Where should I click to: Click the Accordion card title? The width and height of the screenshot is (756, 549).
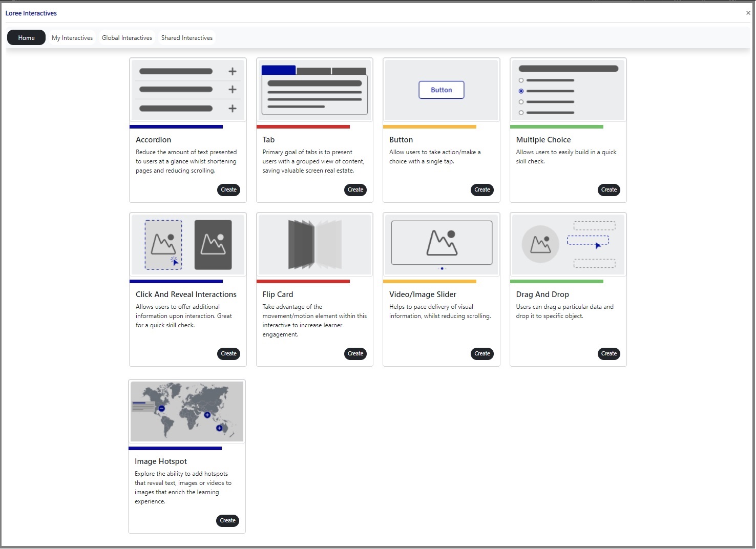(x=154, y=139)
